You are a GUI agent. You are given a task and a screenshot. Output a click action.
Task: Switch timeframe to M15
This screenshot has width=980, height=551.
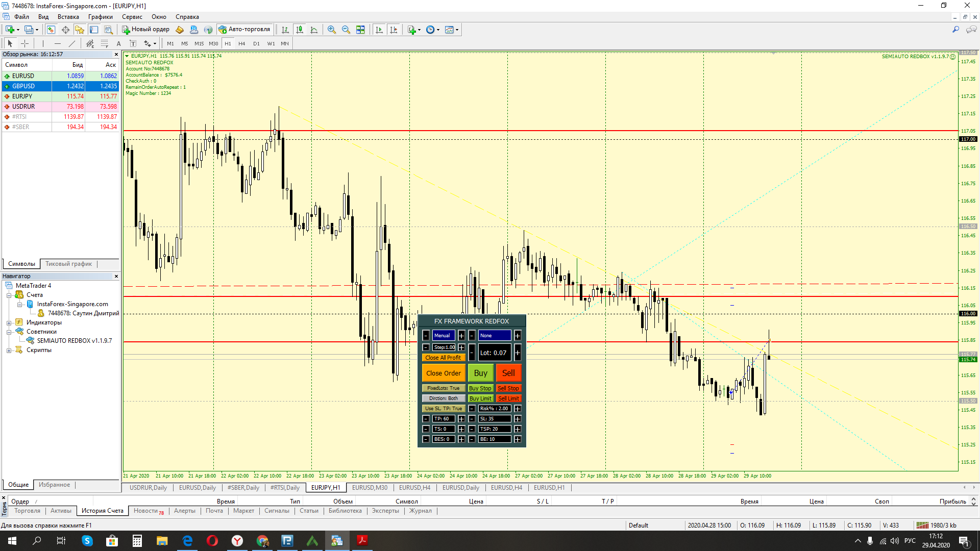(199, 43)
